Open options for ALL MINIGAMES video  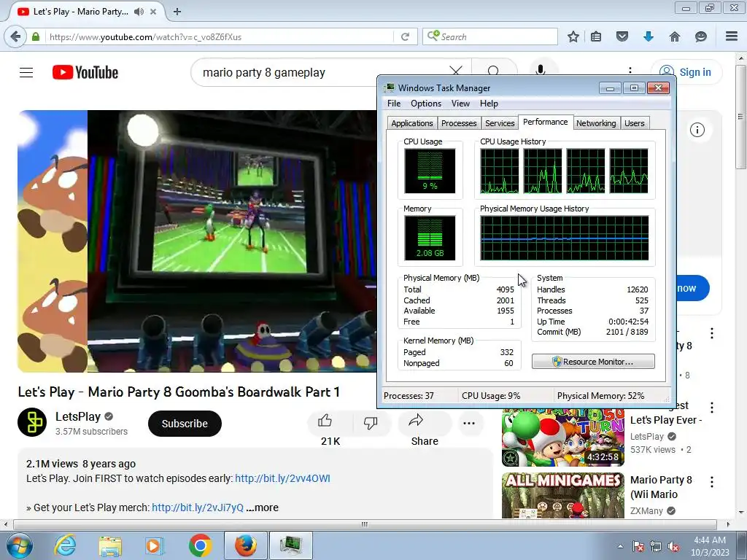712,482
